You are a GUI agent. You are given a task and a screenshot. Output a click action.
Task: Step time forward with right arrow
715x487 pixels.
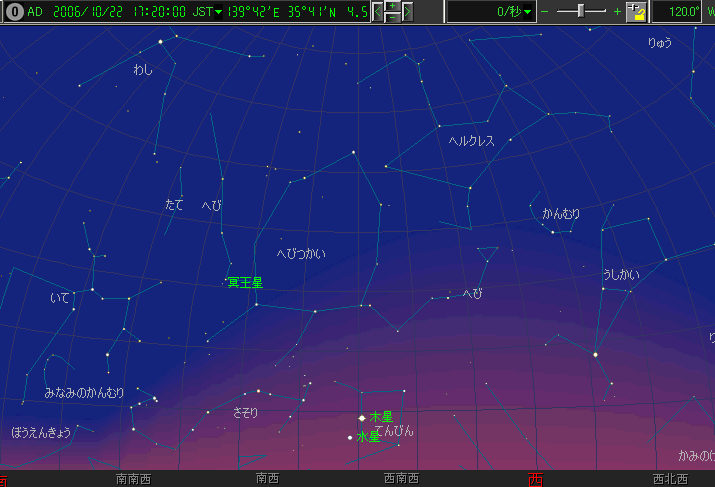[406, 12]
